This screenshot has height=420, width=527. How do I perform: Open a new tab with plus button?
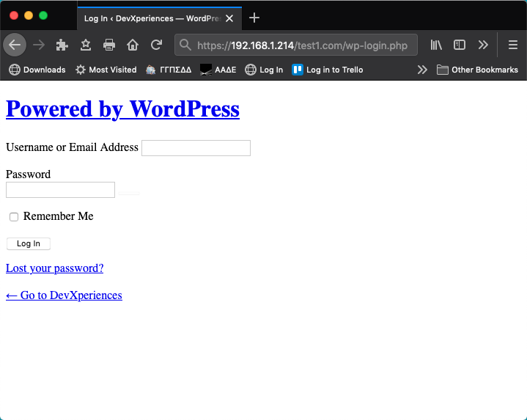click(x=254, y=18)
